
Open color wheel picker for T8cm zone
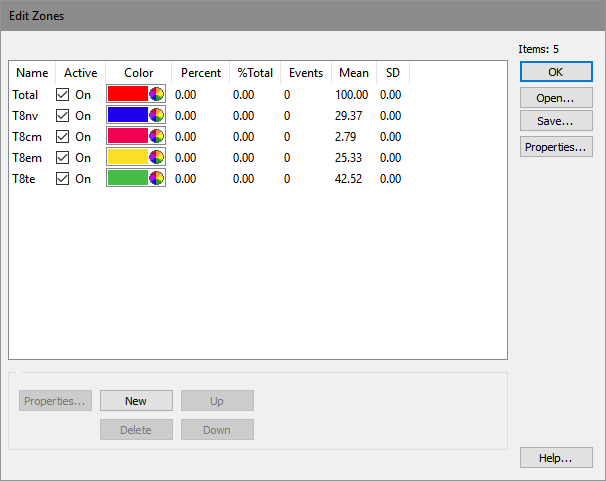[x=156, y=136]
